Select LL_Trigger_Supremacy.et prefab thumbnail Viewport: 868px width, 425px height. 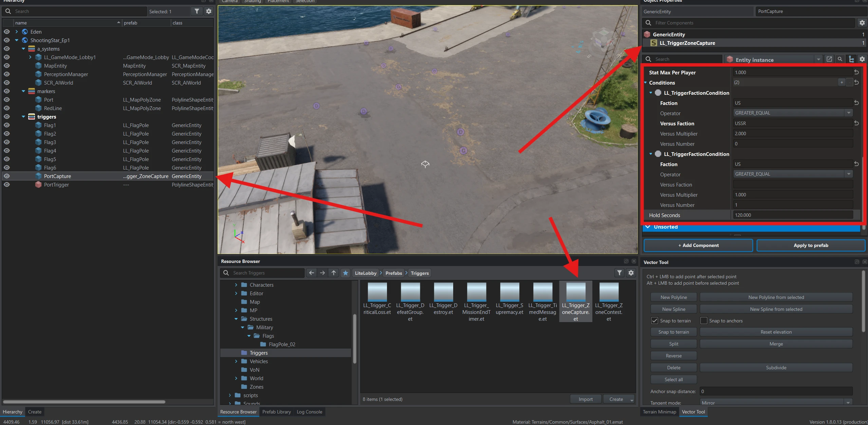point(510,299)
